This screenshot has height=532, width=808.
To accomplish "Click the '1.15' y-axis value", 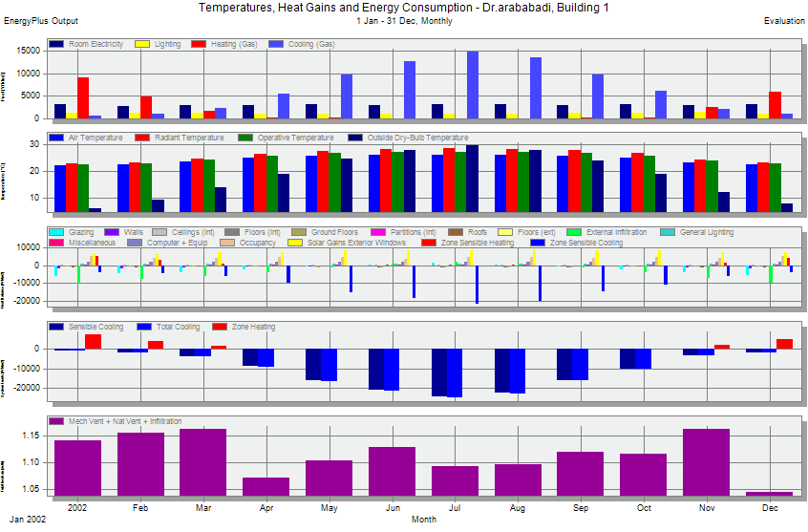I will (31, 436).
